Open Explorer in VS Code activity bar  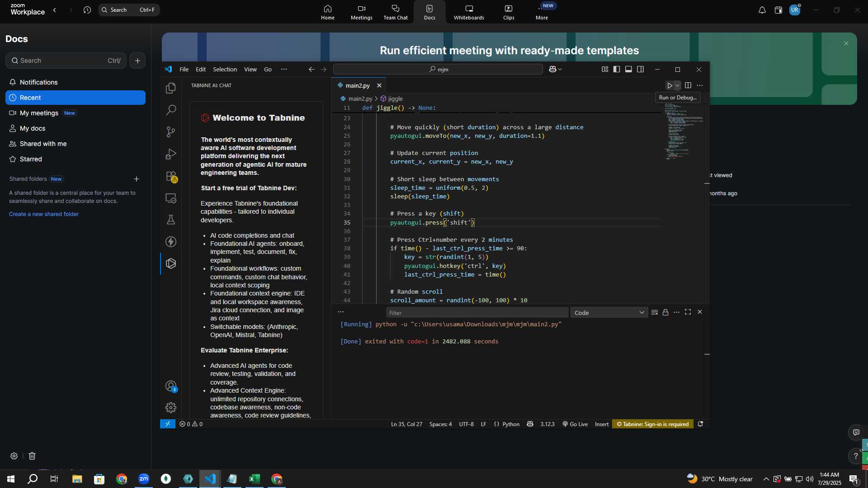point(171,88)
